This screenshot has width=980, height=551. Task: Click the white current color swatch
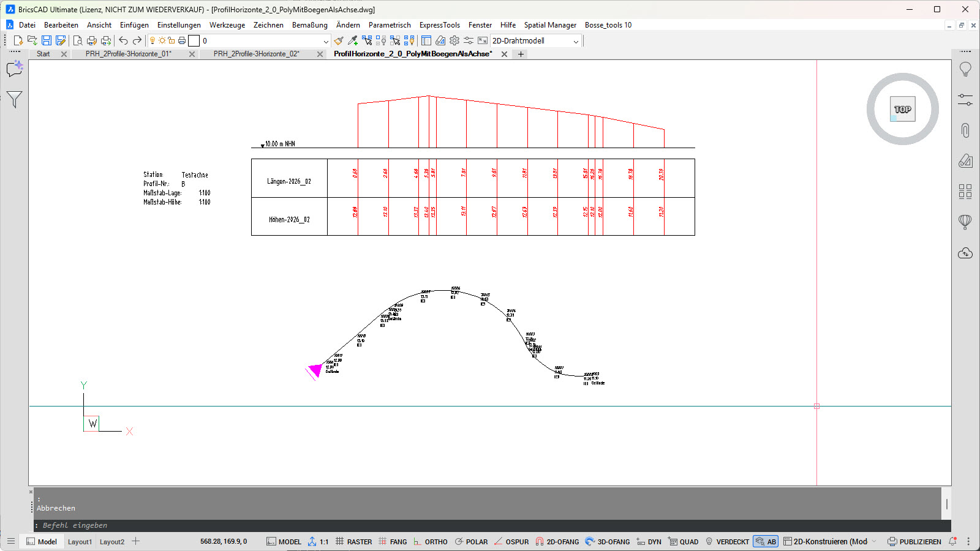pos(194,41)
